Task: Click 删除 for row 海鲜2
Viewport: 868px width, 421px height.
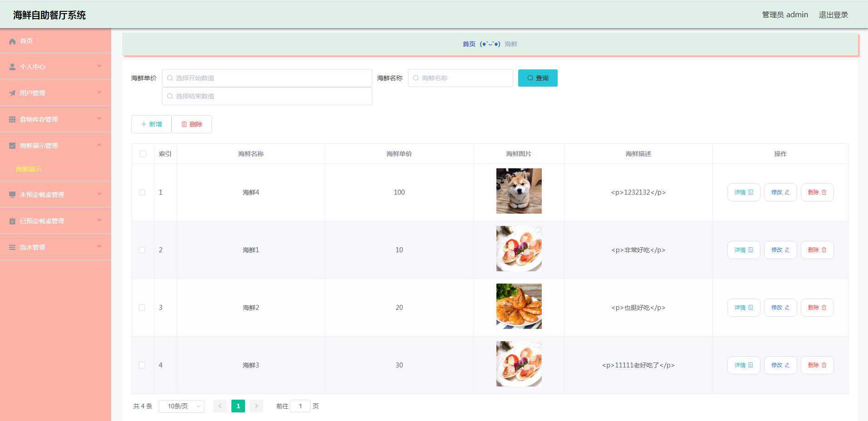Action: coord(817,308)
